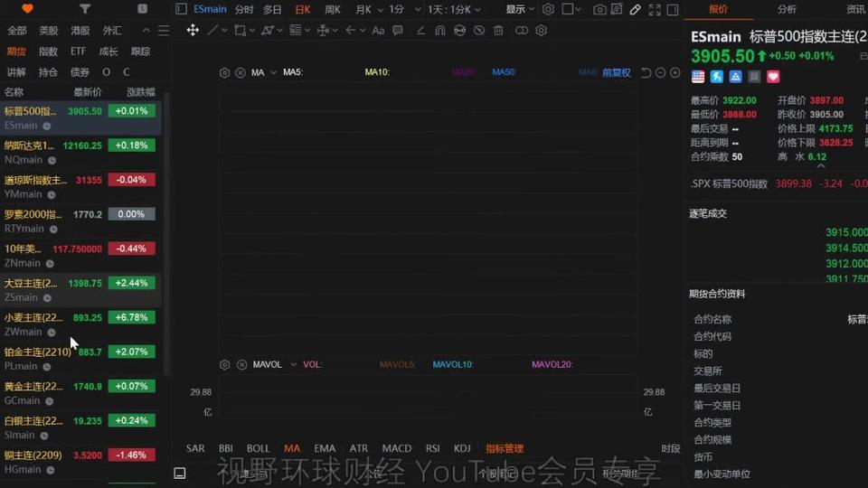Viewport: 868px width, 488px height.
Task: Select the angle measurement tool
Action: pos(420,31)
